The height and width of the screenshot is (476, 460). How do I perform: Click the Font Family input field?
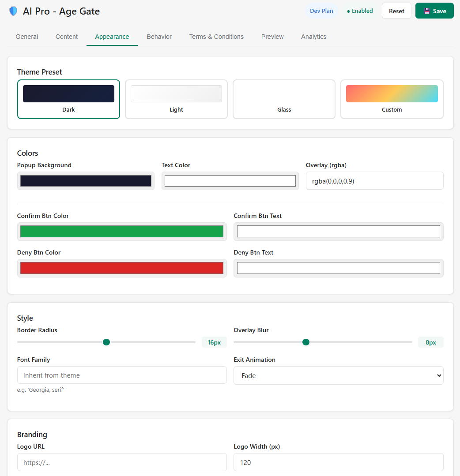[x=121, y=375]
